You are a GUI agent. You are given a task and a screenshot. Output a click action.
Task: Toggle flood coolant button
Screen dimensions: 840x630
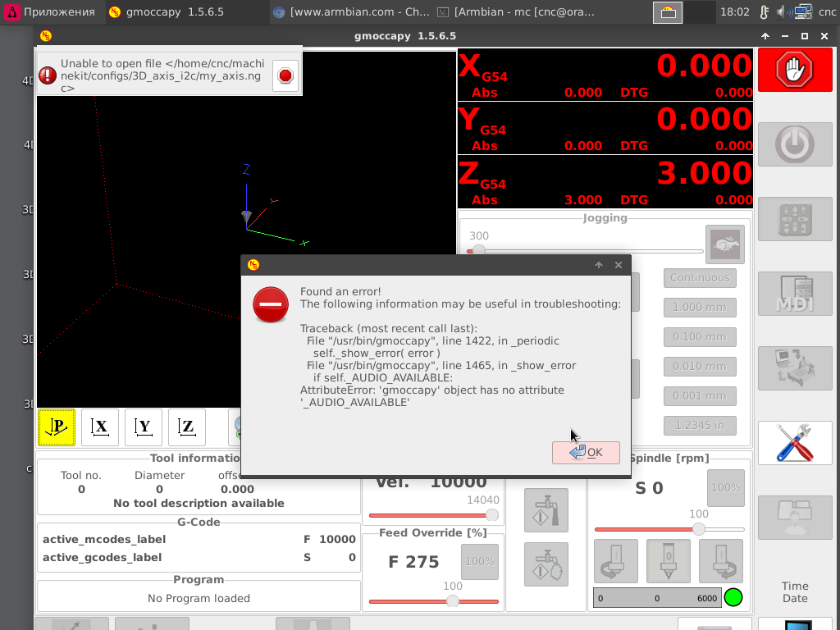546,510
